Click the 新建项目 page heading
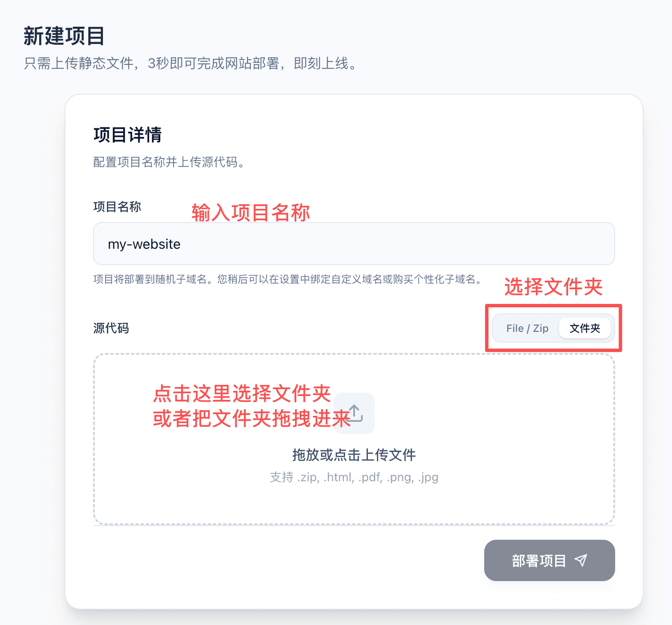 click(x=64, y=36)
